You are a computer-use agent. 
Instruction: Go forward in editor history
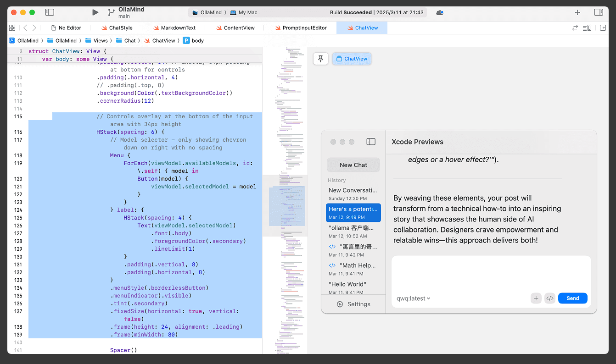pos(34,28)
